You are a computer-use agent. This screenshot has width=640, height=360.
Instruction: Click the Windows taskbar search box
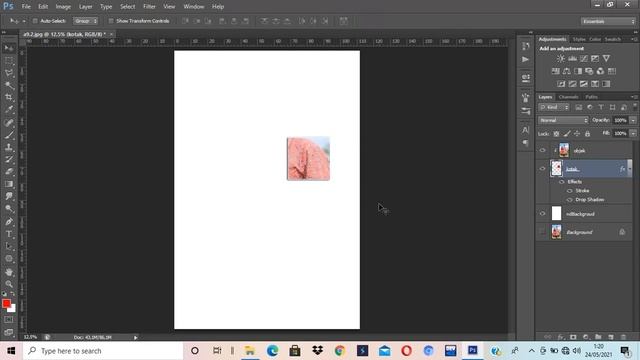tap(103, 351)
